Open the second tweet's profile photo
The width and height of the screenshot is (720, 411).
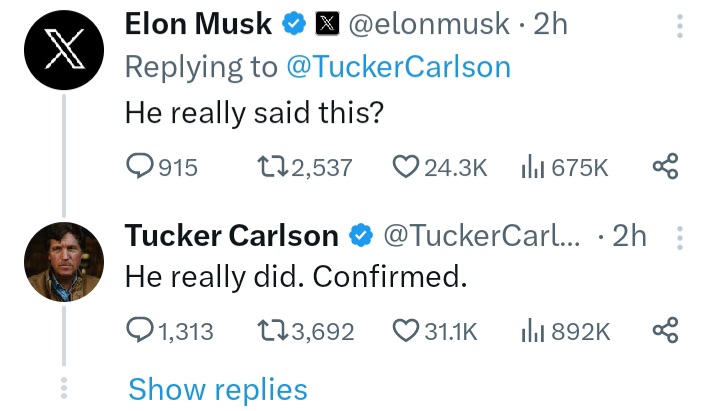point(64,262)
